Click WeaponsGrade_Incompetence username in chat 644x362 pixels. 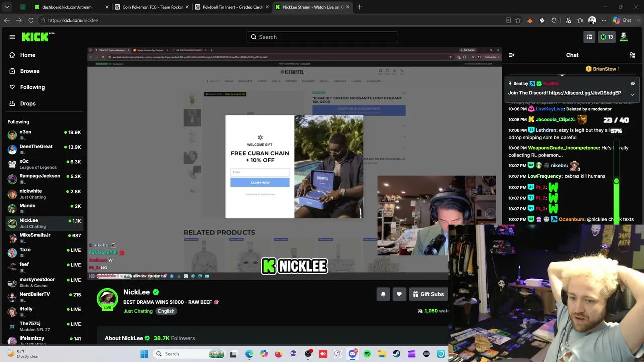563,148
